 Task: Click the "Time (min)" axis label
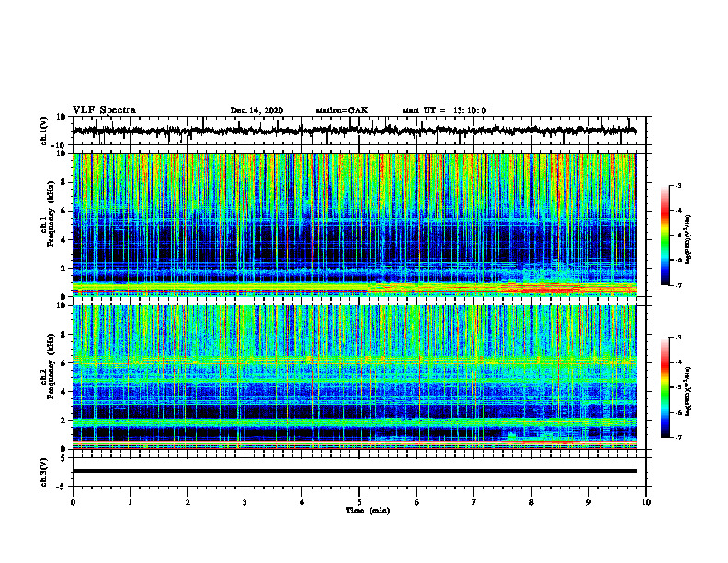[368, 511]
